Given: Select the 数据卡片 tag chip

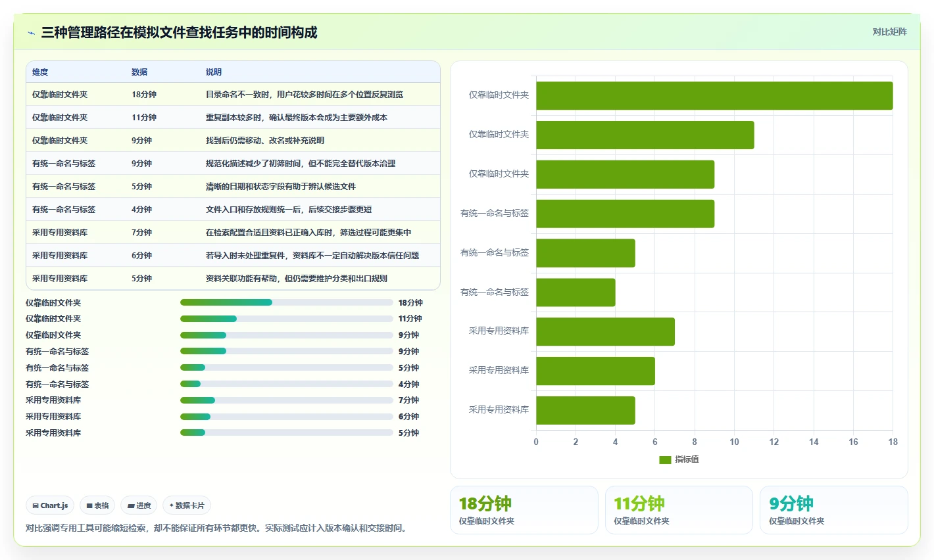Looking at the screenshot, I should [187, 505].
